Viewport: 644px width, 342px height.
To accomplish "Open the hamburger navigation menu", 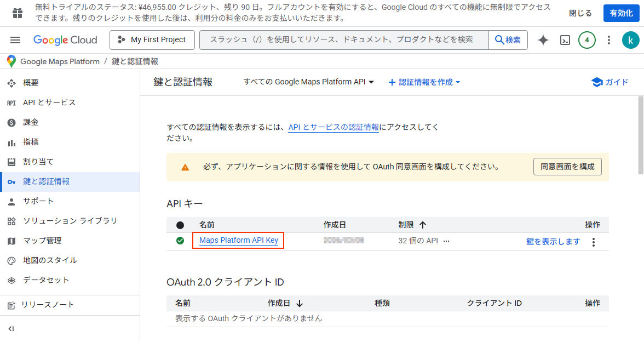I will [x=15, y=40].
